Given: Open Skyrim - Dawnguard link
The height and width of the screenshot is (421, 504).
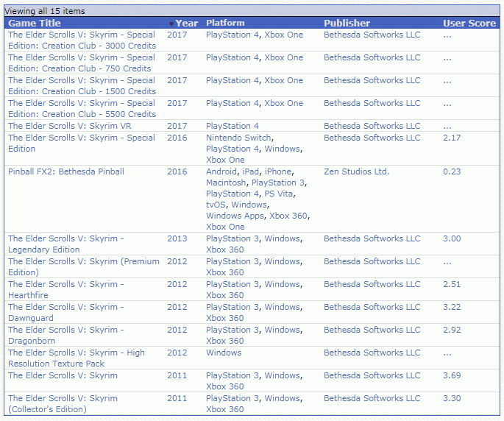Looking at the screenshot, I should (66, 313).
